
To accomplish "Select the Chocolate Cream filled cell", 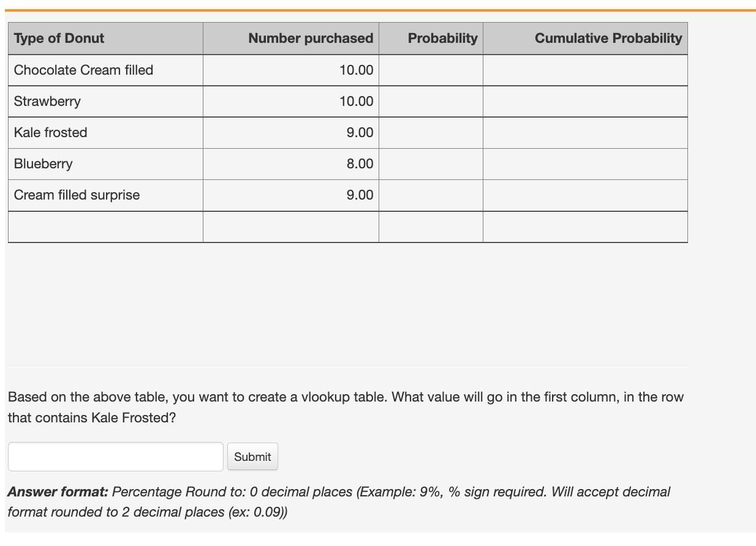I will (x=83, y=70).
